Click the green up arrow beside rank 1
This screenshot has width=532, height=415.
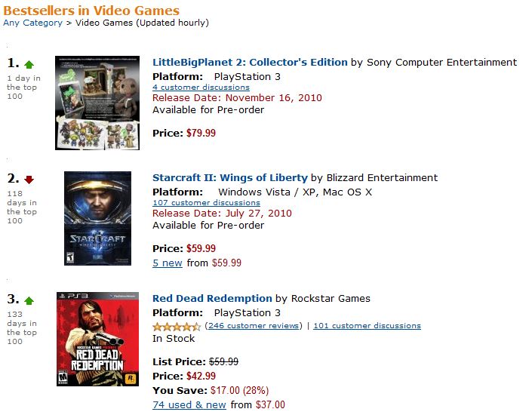click(x=29, y=63)
